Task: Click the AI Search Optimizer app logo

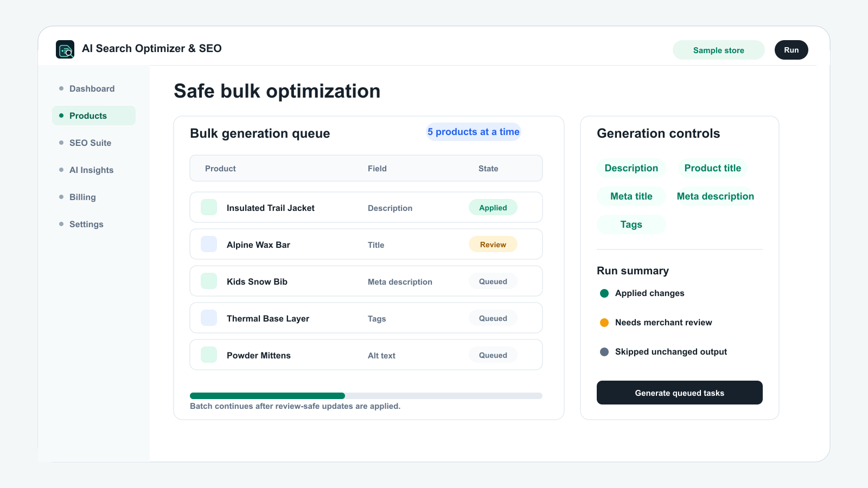Action: point(65,49)
